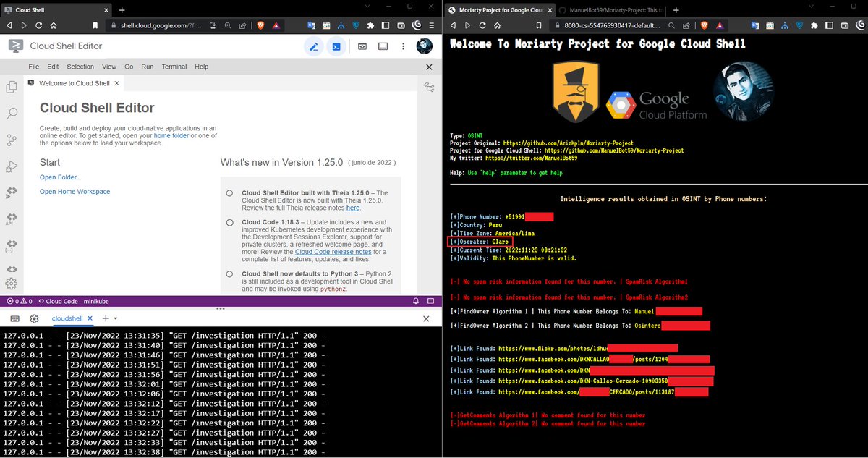Expand the new terminal dropdown arrow
The width and height of the screenshot is (868, 458).
click(x=115, y=318)
